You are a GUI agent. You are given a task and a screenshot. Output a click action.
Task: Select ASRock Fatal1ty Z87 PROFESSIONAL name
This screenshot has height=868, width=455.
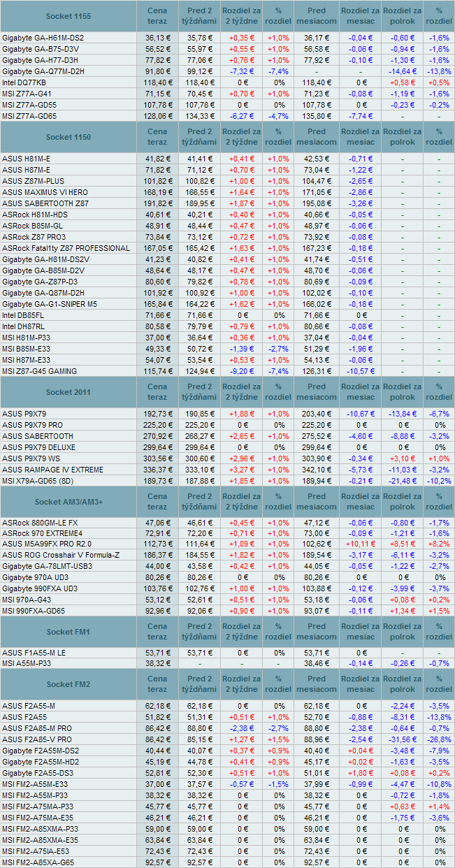(66, 248)
